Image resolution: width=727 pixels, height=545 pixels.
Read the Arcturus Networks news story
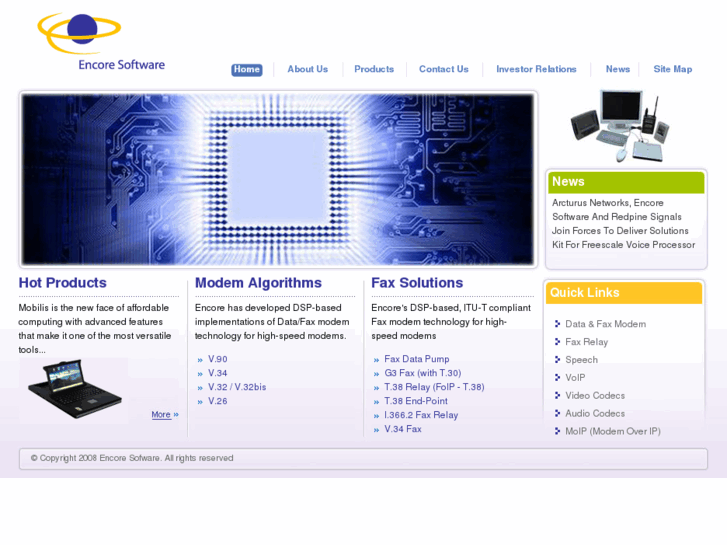click(623, 224)
